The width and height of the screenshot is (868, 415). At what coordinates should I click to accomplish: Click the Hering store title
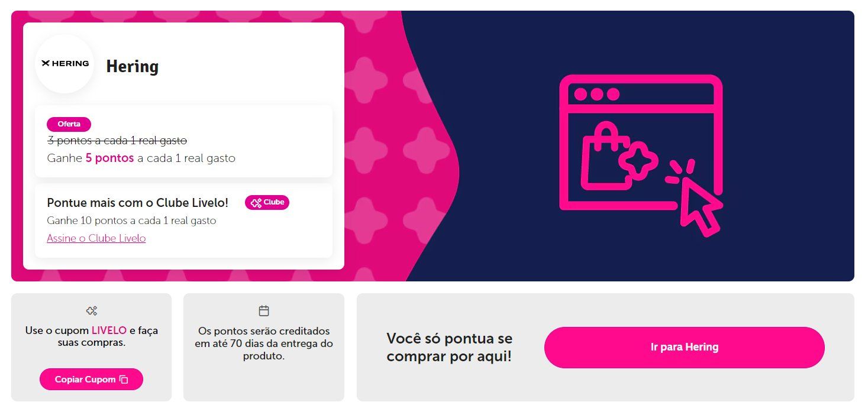(133, 66)
